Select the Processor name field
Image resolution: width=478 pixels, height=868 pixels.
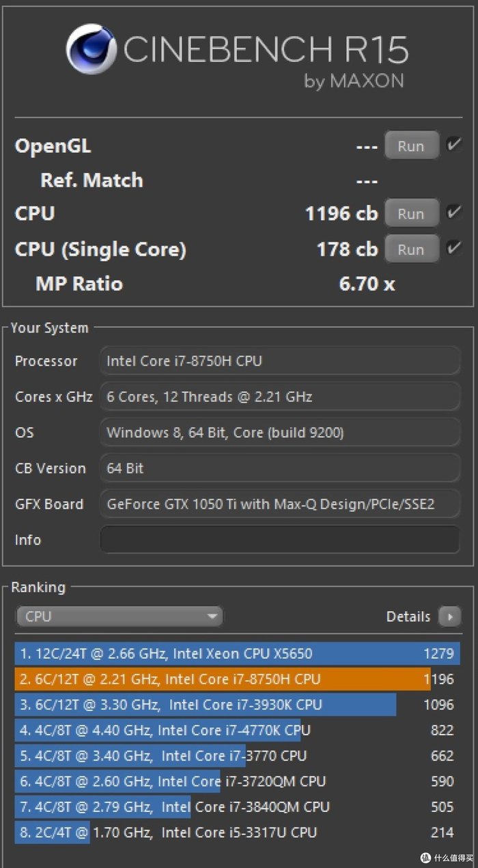[x=280, y=361]
